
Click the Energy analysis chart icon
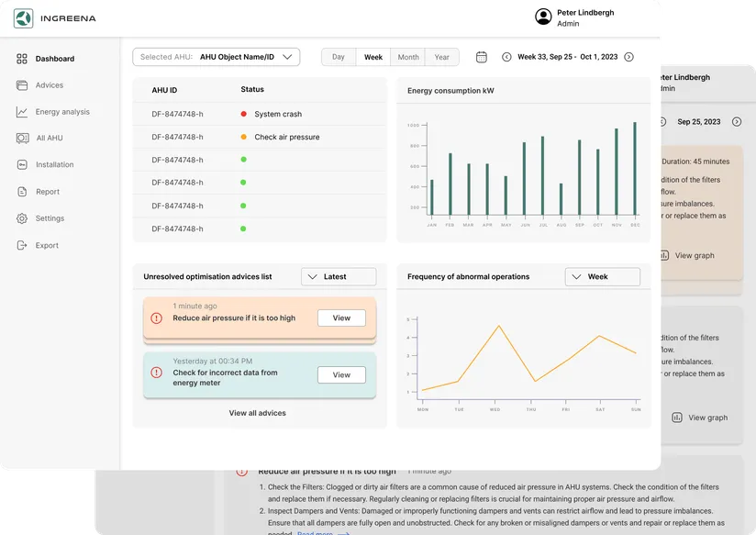tap(22, 112)
